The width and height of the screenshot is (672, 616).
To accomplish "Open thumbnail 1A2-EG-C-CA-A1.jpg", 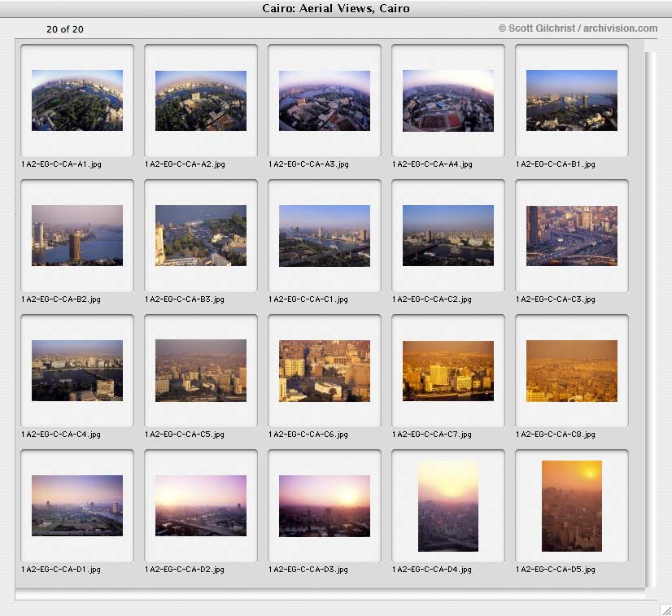I will [77, 100].
